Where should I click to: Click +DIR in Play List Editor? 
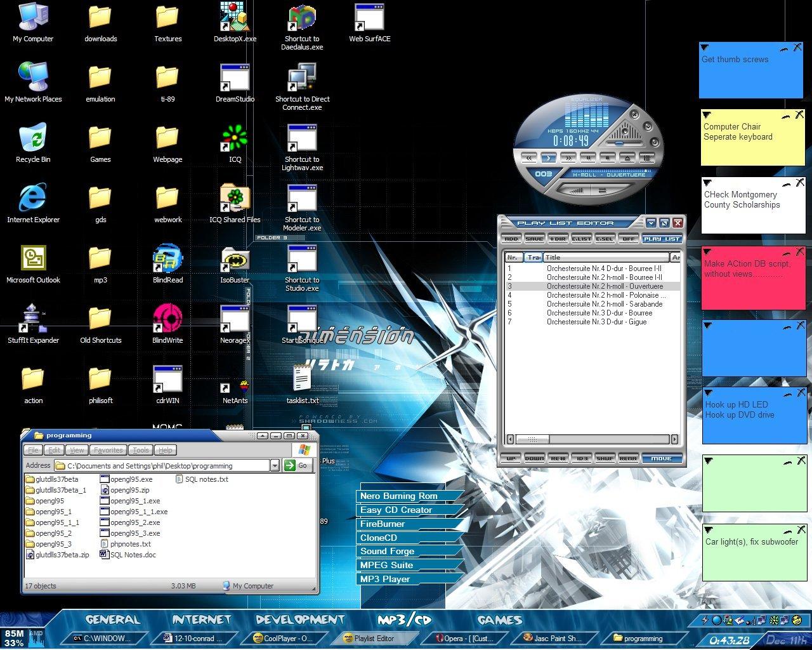pyautogui.click(x=558, y=239)
